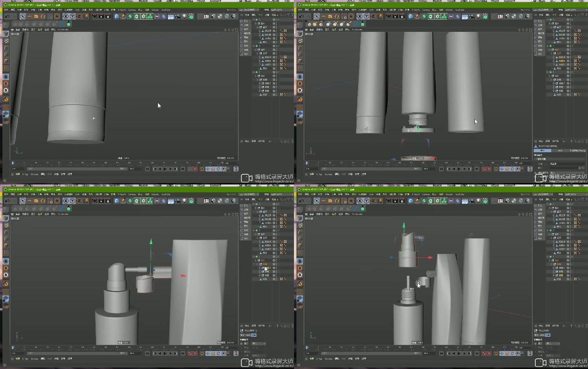Screen dimensions: 588x369
Task: Open V-Ray 5 menu in tube-bottom close-up window
Action: click(122, 10)
